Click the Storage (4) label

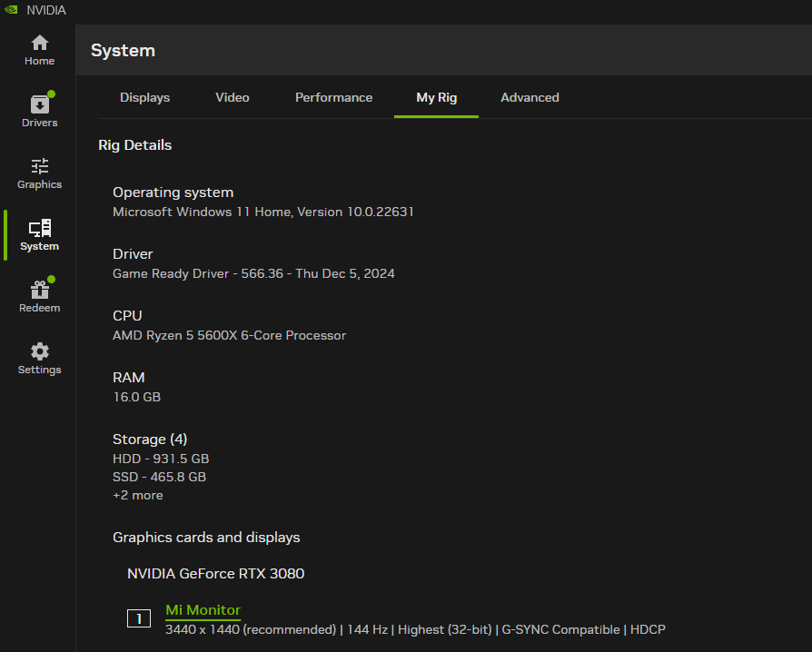150,440
